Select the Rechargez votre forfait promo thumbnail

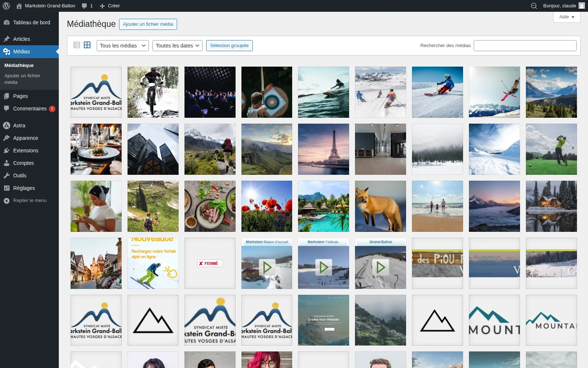(153, 263)
